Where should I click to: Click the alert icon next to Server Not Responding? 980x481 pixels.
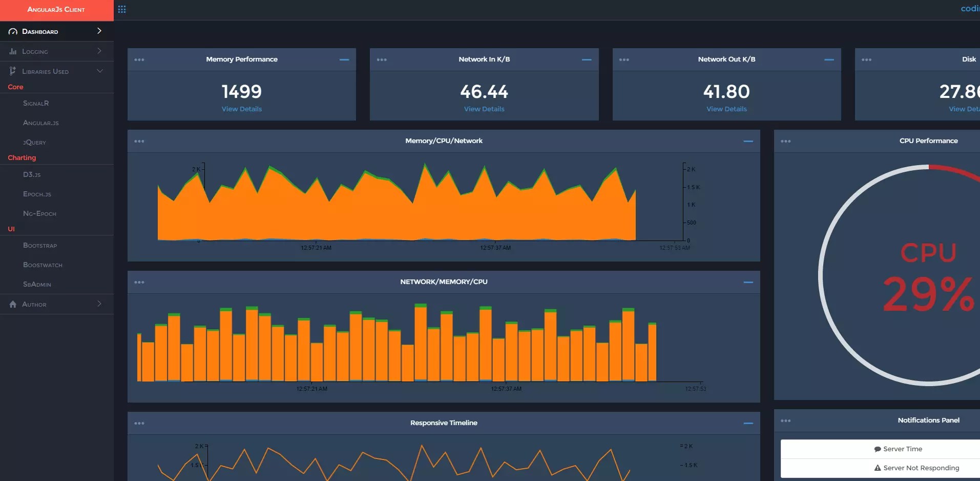click(x=878, y=468)
